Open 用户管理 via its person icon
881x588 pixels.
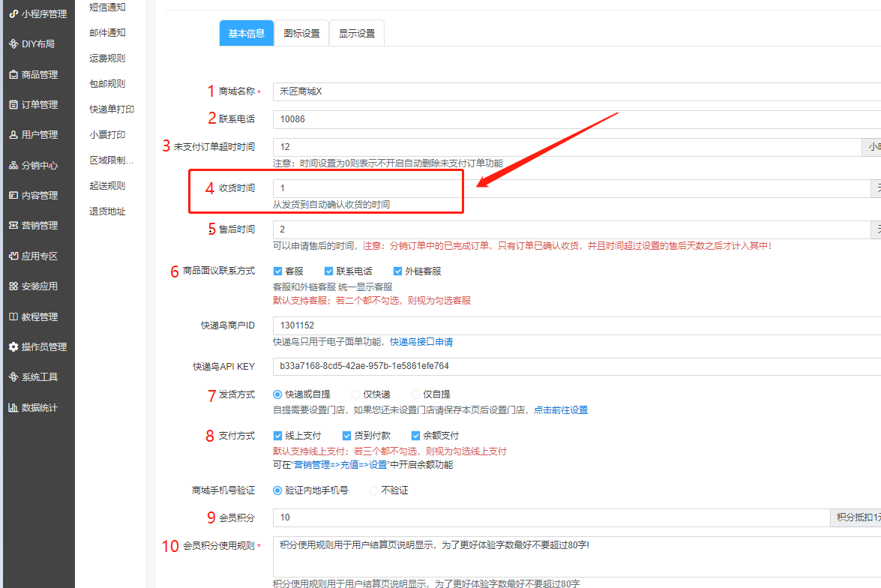tap(13, 135)
